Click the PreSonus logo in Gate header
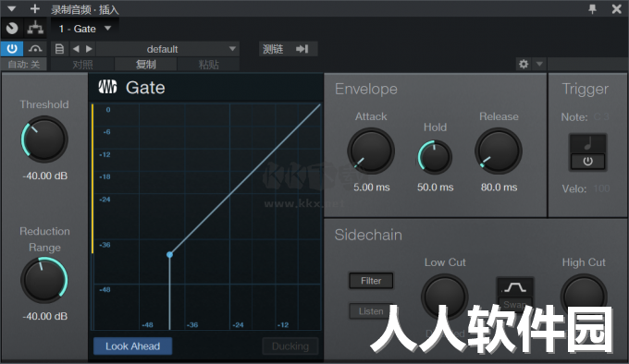 tap(107, 87)
